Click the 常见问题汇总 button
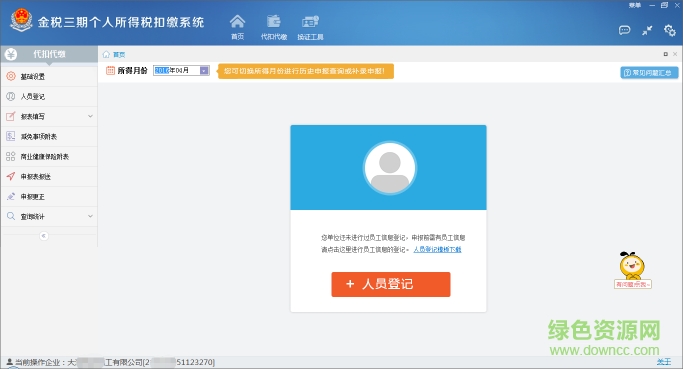This screenshot has width=683, height=369. pyautogui.click(x=649, y=73)
